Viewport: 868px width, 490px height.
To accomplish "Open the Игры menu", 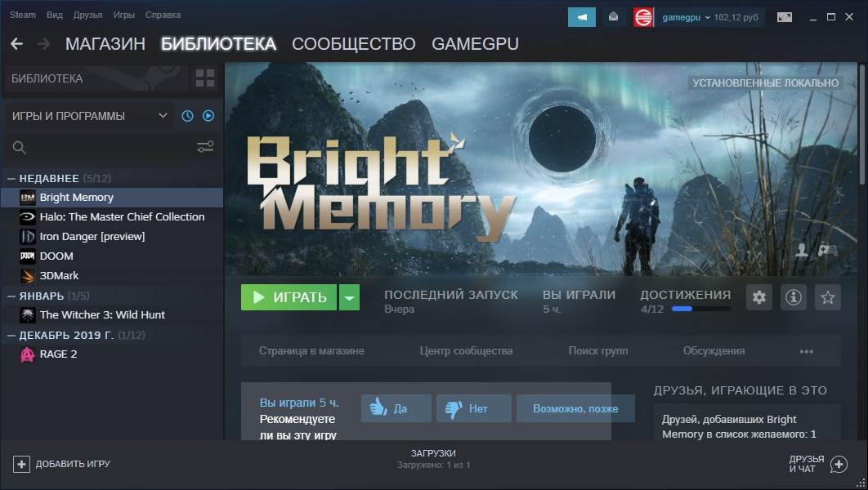I will pyautogui.click(x=124, y=15).
